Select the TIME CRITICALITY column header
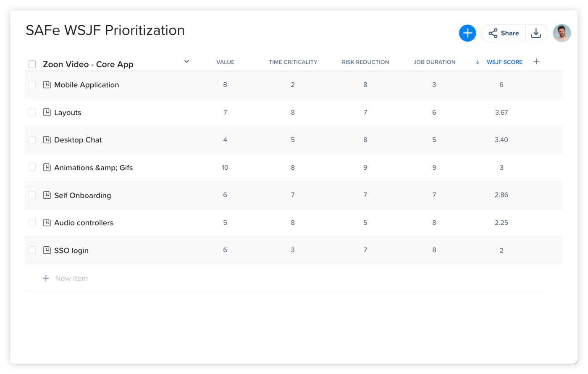The height and width of the screenshot is (374, 588). (293, 62)
